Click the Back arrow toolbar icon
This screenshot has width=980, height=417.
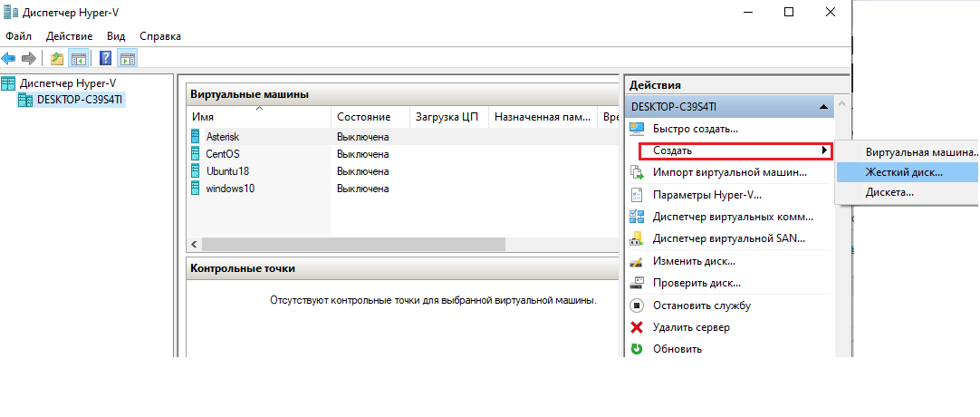click(x=9, y=59)
